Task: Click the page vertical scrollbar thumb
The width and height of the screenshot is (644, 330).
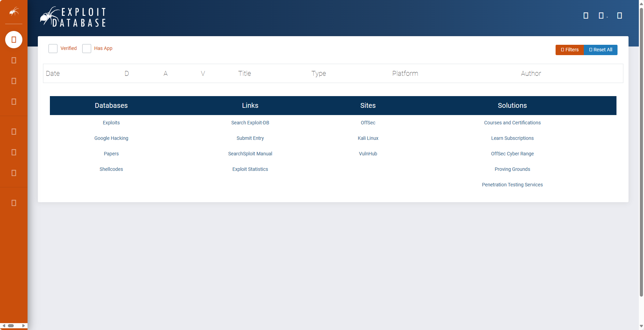Action: point(641,152)
